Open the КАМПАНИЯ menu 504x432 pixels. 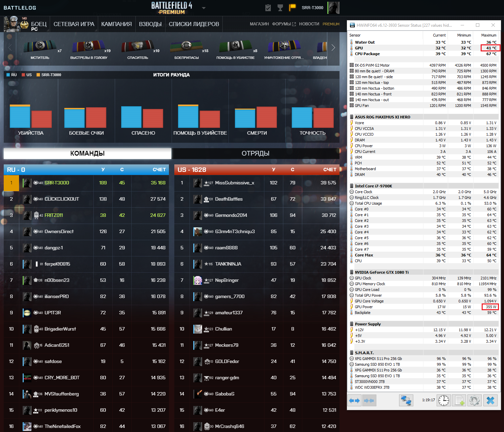[x=116, y=24]
